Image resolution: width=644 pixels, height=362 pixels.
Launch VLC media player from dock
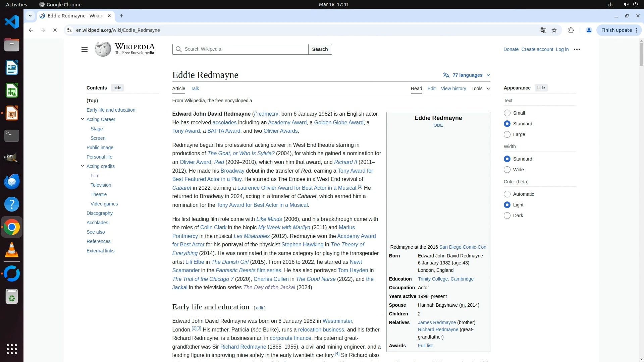click(x=12, y=250)
